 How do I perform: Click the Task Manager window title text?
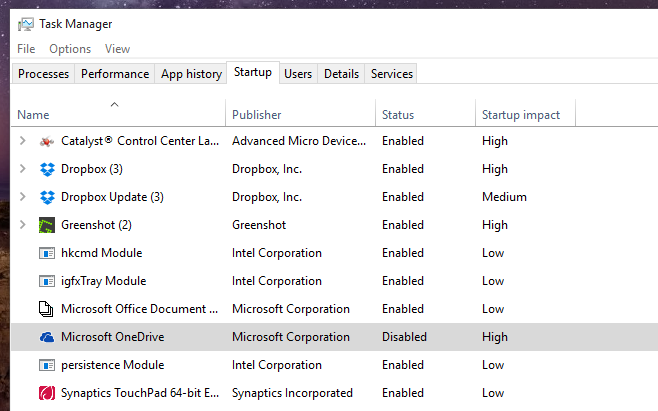click(76, 24)
